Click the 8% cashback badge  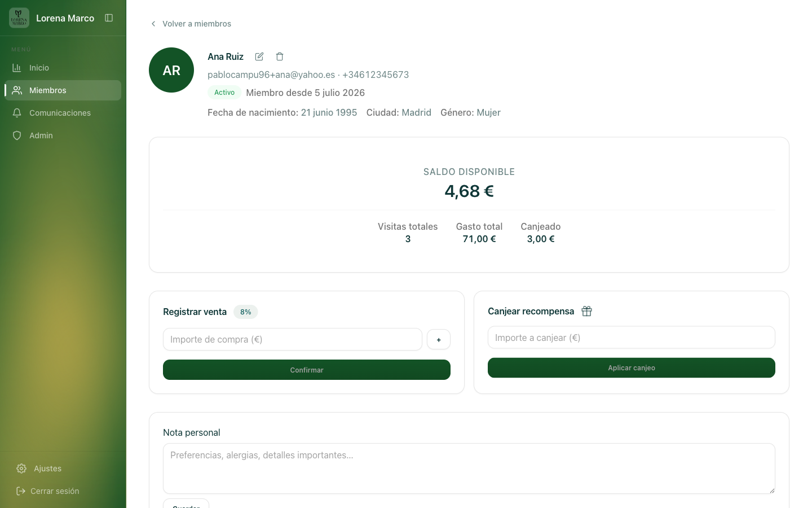(246, 312)
